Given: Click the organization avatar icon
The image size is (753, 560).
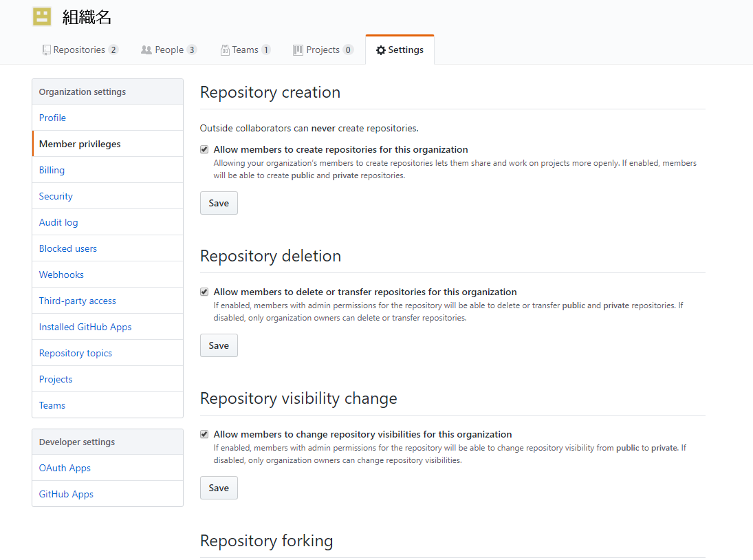Looking at the screenshot, I should (x=42, y=17).
